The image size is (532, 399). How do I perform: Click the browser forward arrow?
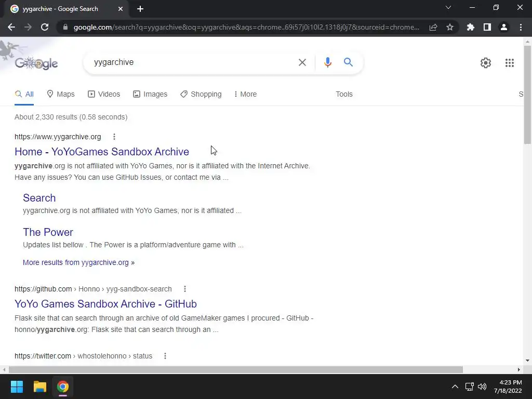click(28, 27)
